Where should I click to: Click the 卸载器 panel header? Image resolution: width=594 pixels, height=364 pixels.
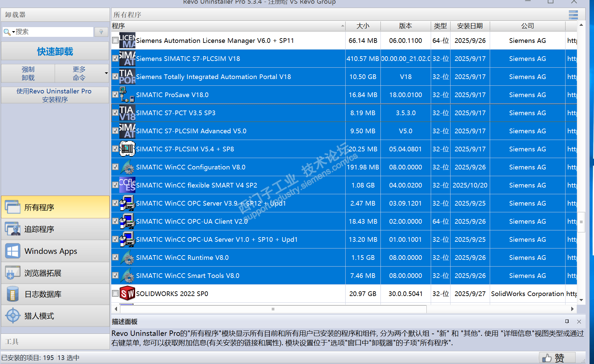click(x=55, y=15)
